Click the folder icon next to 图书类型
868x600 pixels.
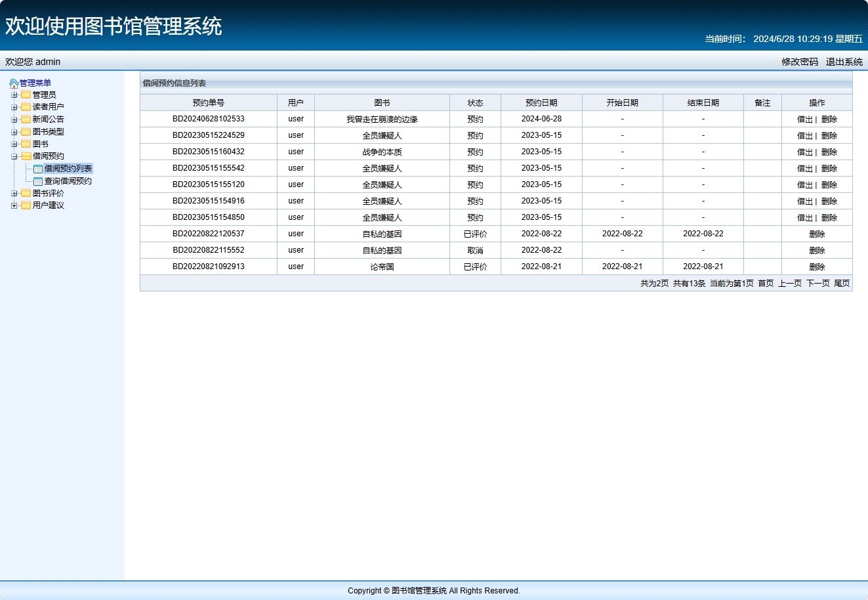click(x=26, y=132)
